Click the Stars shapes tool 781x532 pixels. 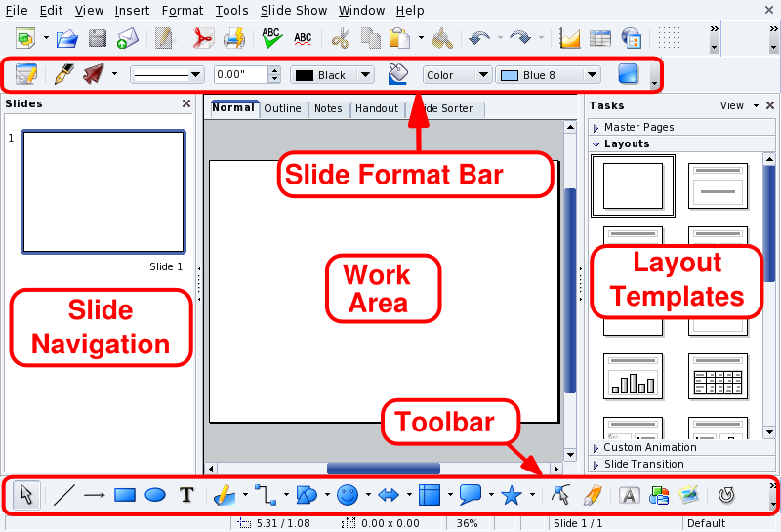[511, 495]
